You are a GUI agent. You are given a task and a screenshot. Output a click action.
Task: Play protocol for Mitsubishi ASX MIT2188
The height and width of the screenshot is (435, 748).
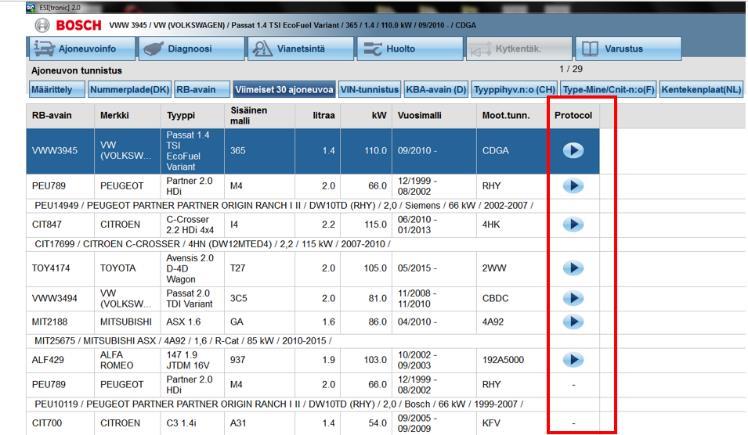tap(573, 322)
